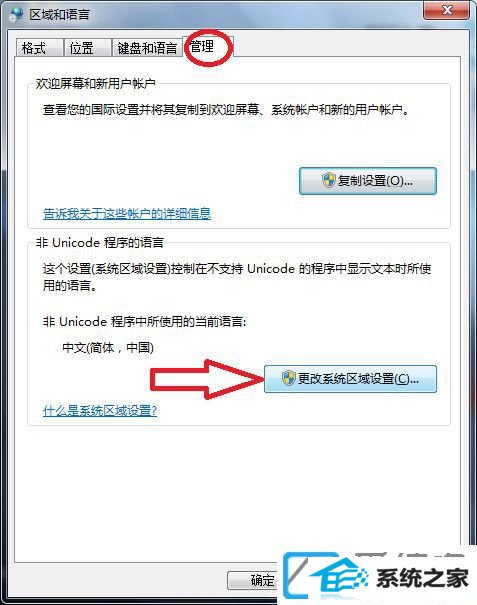
Task: Click the red arrow annotation graphic
Action: [x=207, y=379]
